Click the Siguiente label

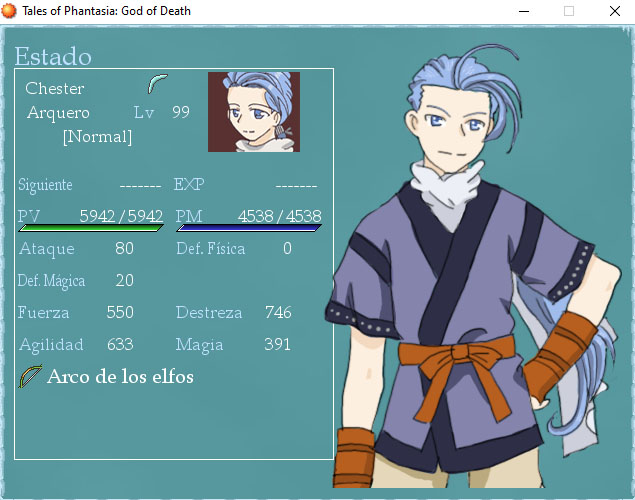tap(45, 185)
